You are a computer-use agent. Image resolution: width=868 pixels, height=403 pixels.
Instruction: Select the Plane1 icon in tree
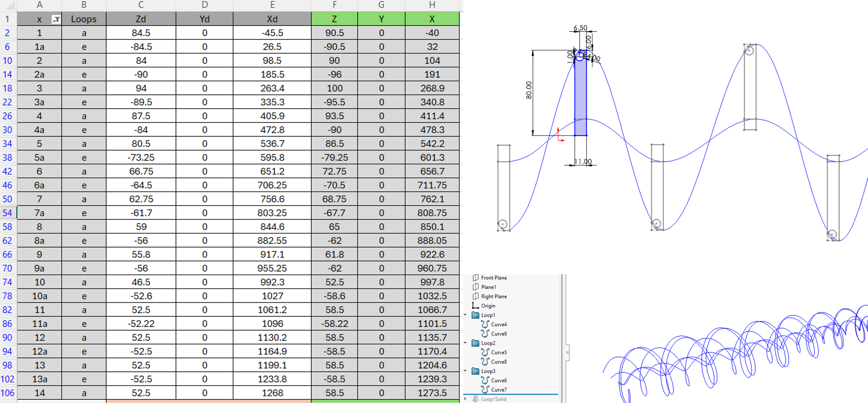click(x=475, y=287)
